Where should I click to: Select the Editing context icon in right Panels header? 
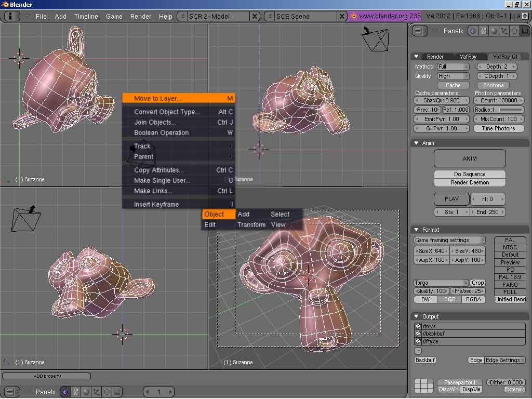coord(514,31)
